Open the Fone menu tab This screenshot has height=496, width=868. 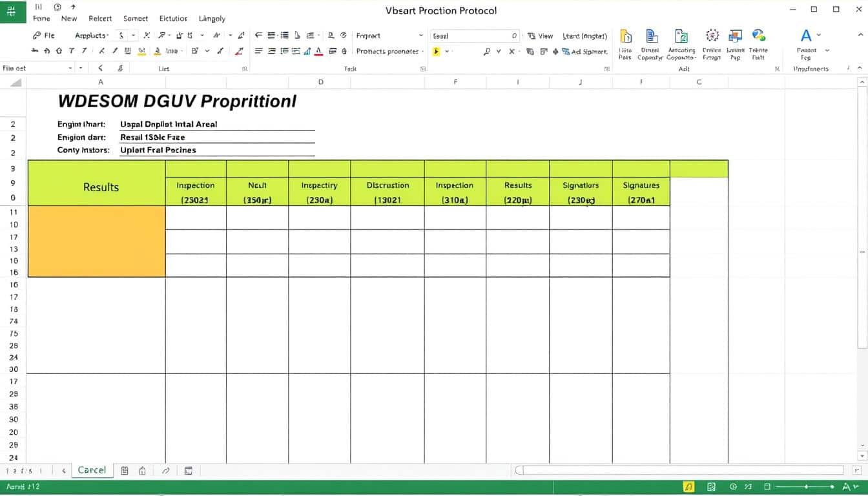(41, 19)
